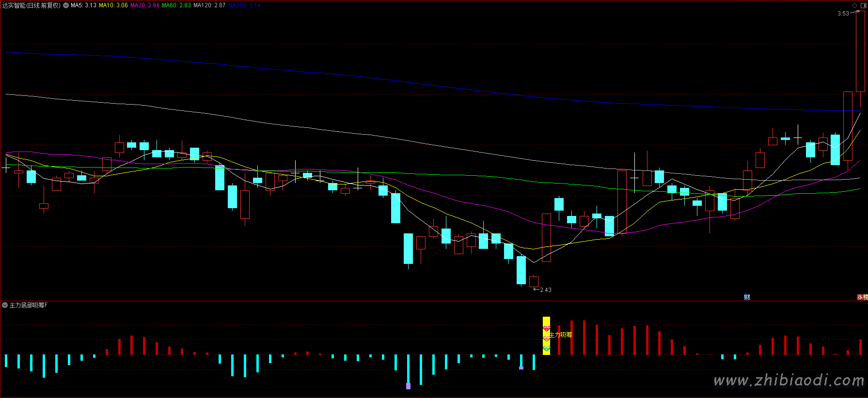This screenshot has height=398, width=868.
Task: Click the yellow 主力吸筹 signal text
Action: tap(561, 335)
